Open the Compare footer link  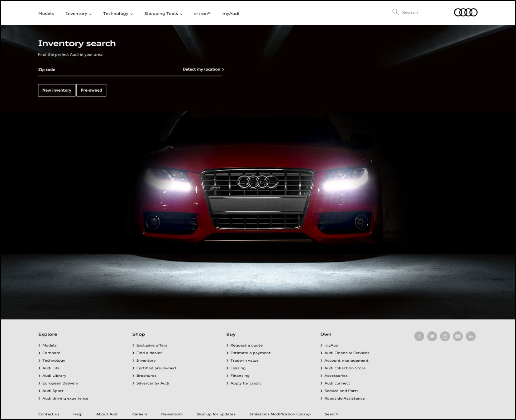(51, 353)
